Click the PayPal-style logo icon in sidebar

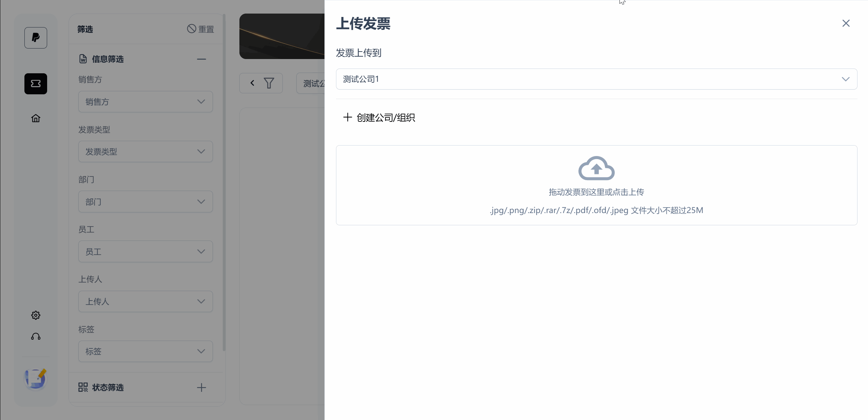click(x=36, y=38)
